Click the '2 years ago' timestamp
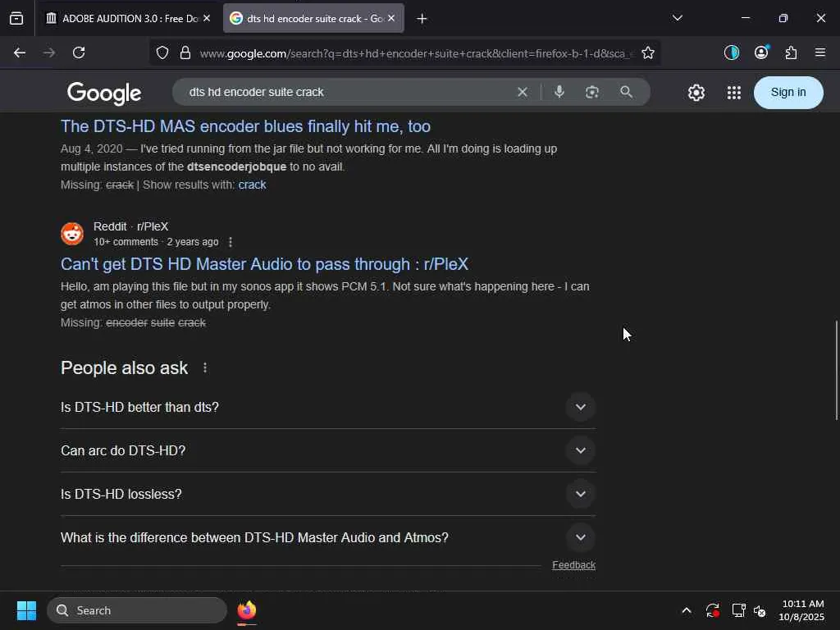Viewport: 840px width, 630px height. tap(193, 242)
